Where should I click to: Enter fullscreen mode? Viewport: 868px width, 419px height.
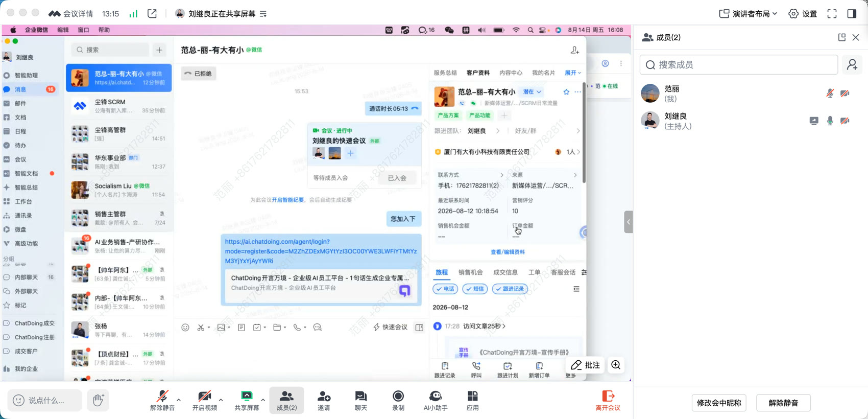coord(832,14)
